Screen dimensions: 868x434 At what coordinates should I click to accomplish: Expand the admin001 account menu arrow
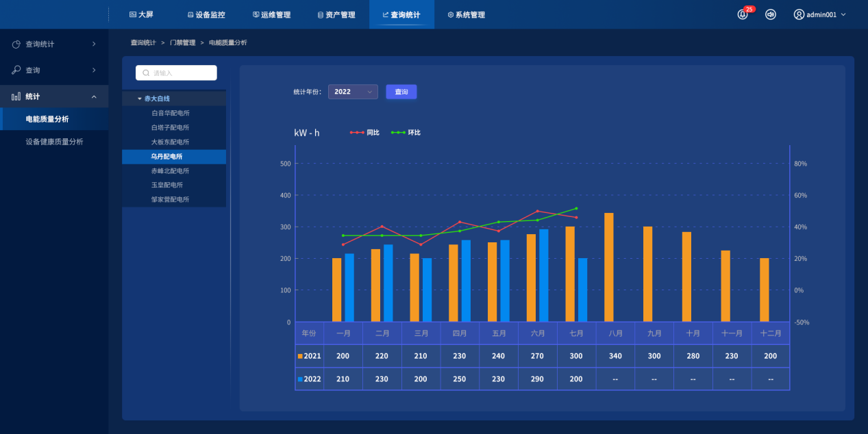point(843,14)
